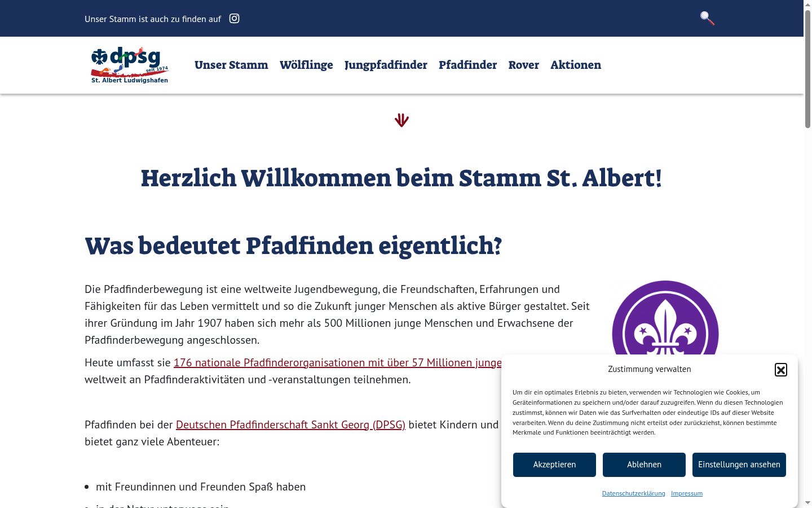Follow the 176 nationale Pfadfinderorganisationen link
This screenshot has height=508, width=812.
[x=337, y=362]
